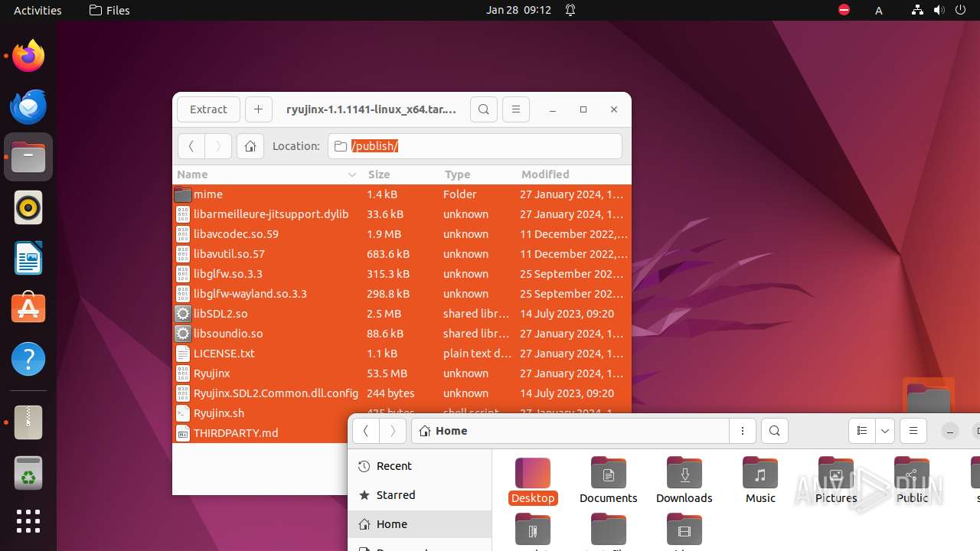The image size is (980, 551).
Task: Click the Home path bar in Files
Action: [570, 431]
